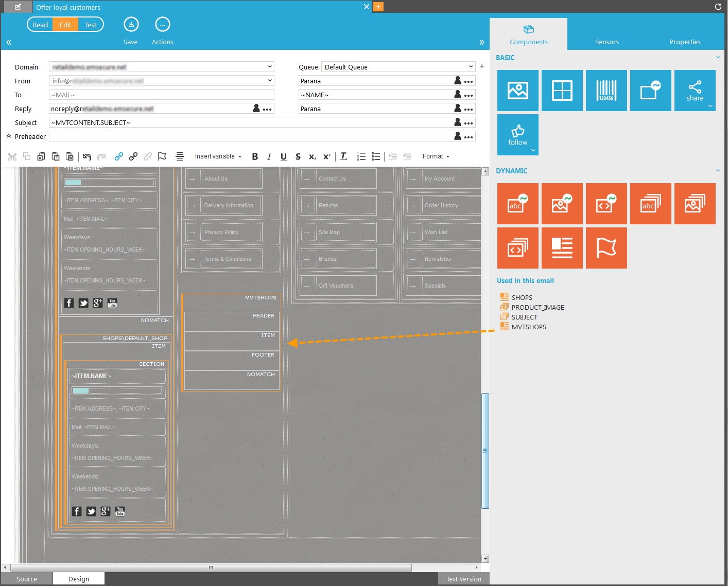
Task: Open the Source view tab
Action: [x=27, y=579]
